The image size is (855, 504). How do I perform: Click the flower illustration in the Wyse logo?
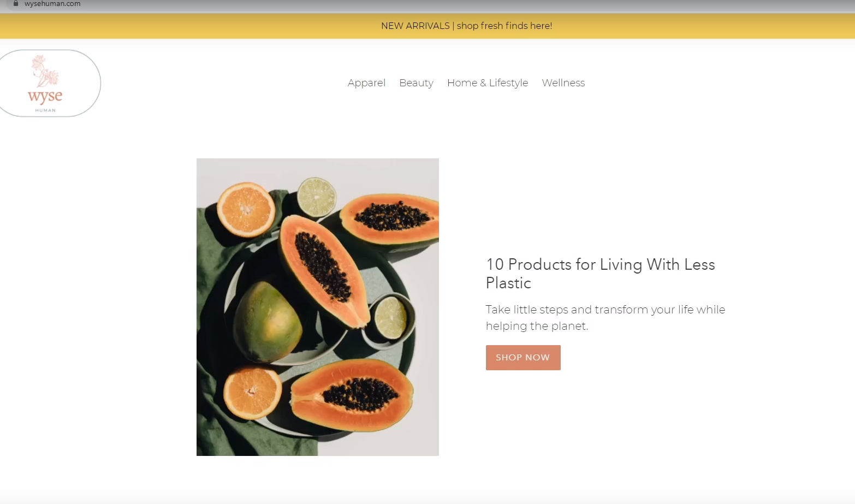coord(44,70)
